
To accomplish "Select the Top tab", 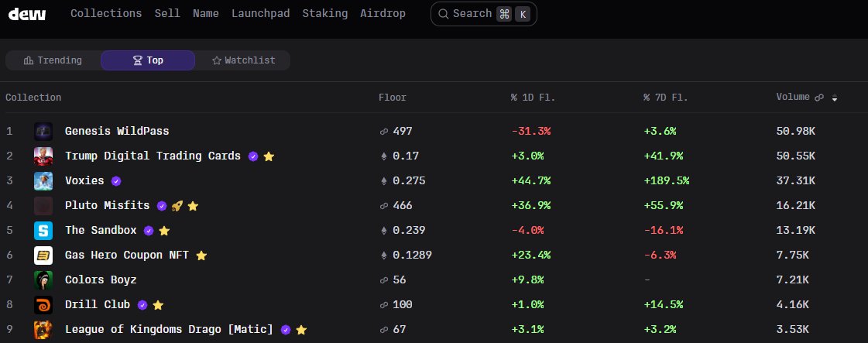I will tap(148, 60).
